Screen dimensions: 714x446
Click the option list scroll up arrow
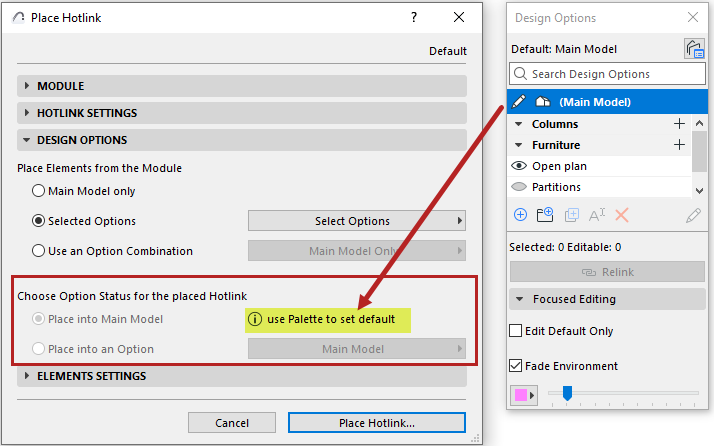699,123
